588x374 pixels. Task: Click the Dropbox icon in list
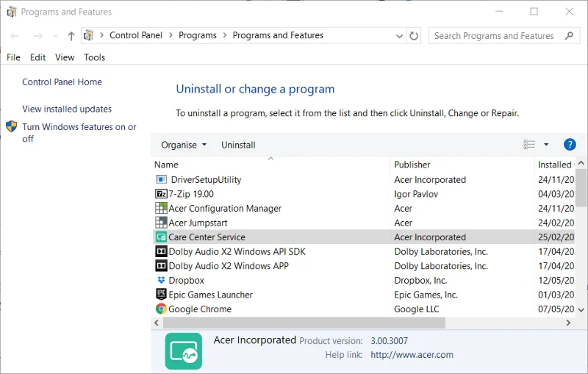(x=161, y=280)
